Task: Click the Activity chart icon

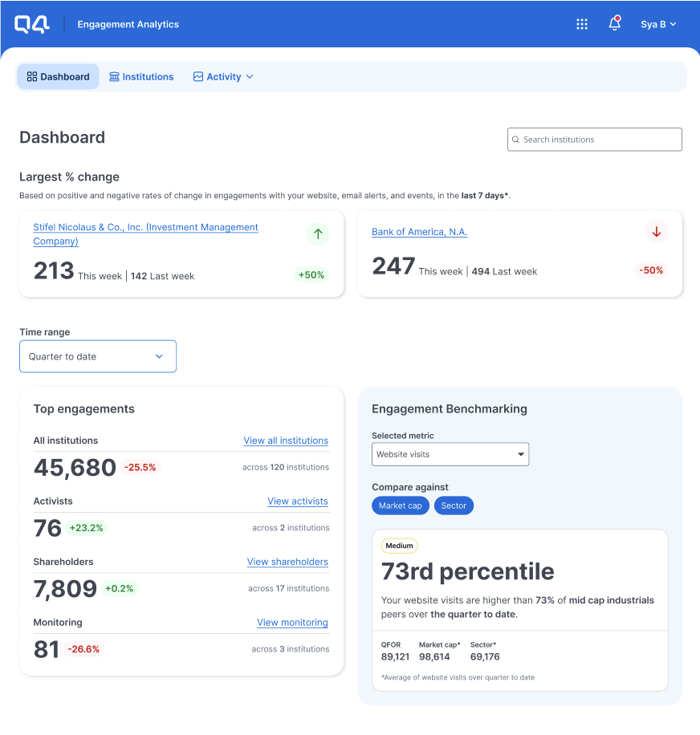Action: click(x=198, y=77)
